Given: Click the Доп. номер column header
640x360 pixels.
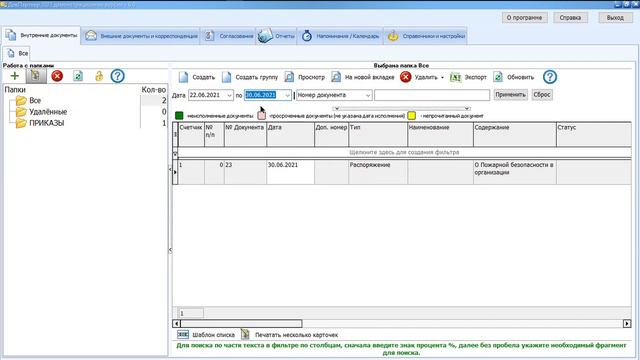Looking at the screenshot, I should click(331, 135).
